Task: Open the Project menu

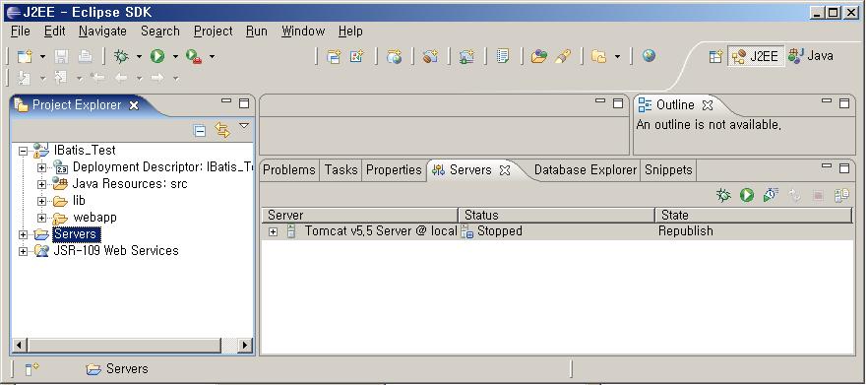Action: tap(214, 32)
